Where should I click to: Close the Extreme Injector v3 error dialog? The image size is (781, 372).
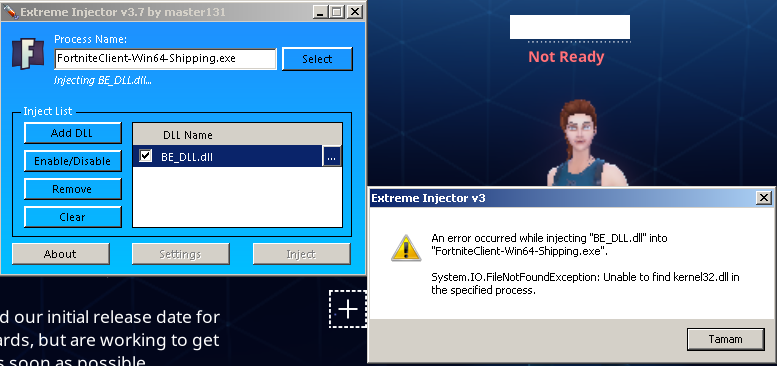click(763, 198)
